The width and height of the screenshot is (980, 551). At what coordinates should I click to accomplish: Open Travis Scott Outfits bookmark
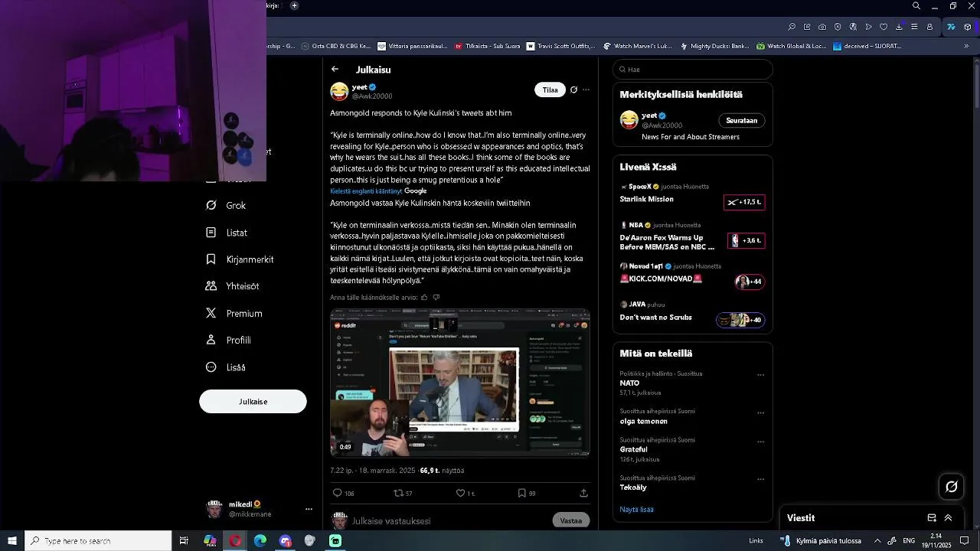[562, 46]
